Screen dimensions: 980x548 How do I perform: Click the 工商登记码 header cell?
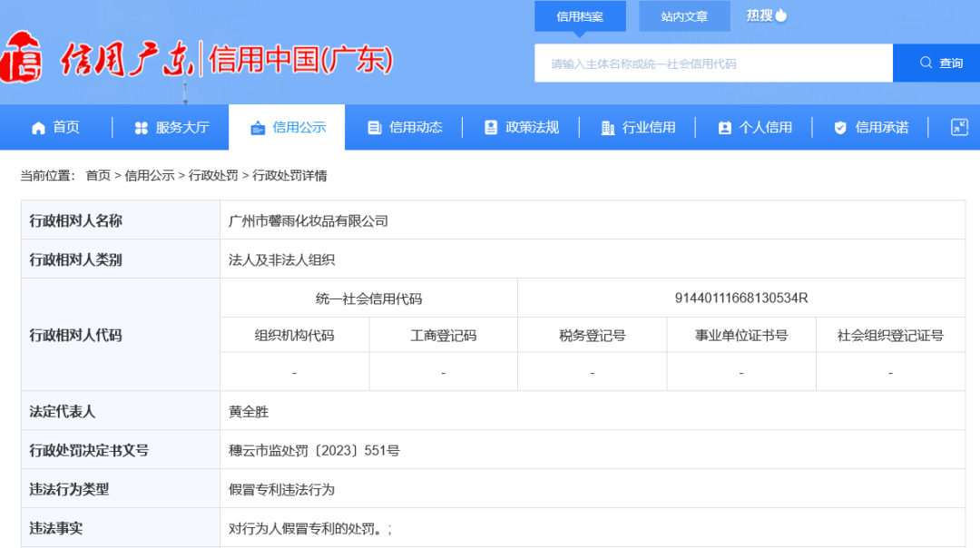click(x=443, y=336)
